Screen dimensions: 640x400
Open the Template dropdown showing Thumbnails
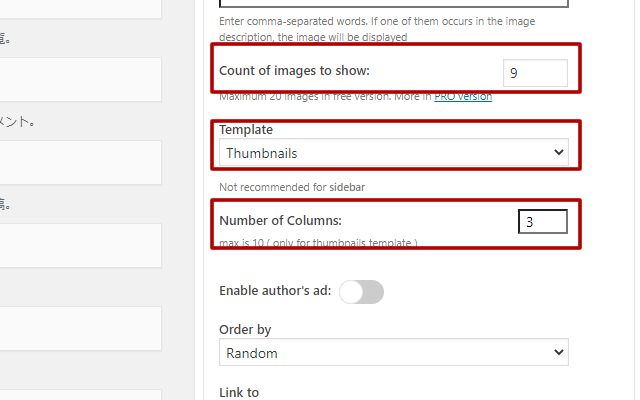click(x=393, y=153)
